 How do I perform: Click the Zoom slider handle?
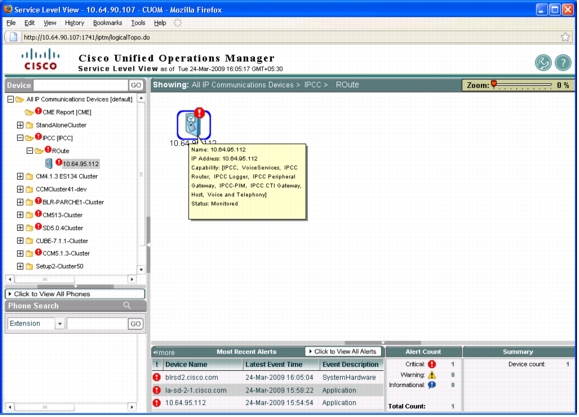pos(494,84)
